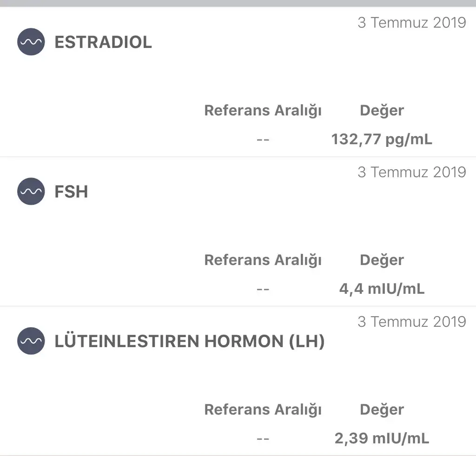This screenshot has height=456, width=476.
Task: Click the Değer header in the ESTRADIOL section
Action: [x=382, y=111]
